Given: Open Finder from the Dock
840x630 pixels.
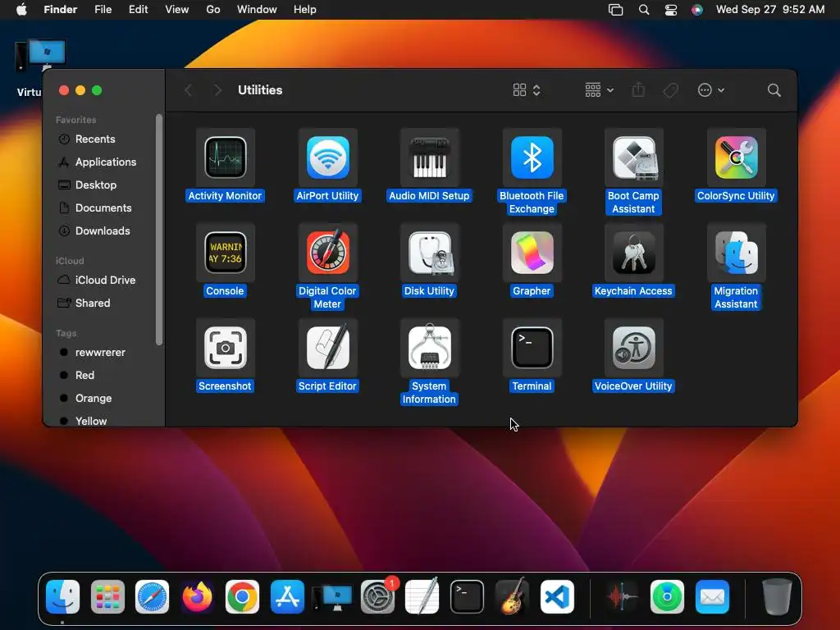Looking at the screenshot, I should 62,597.
